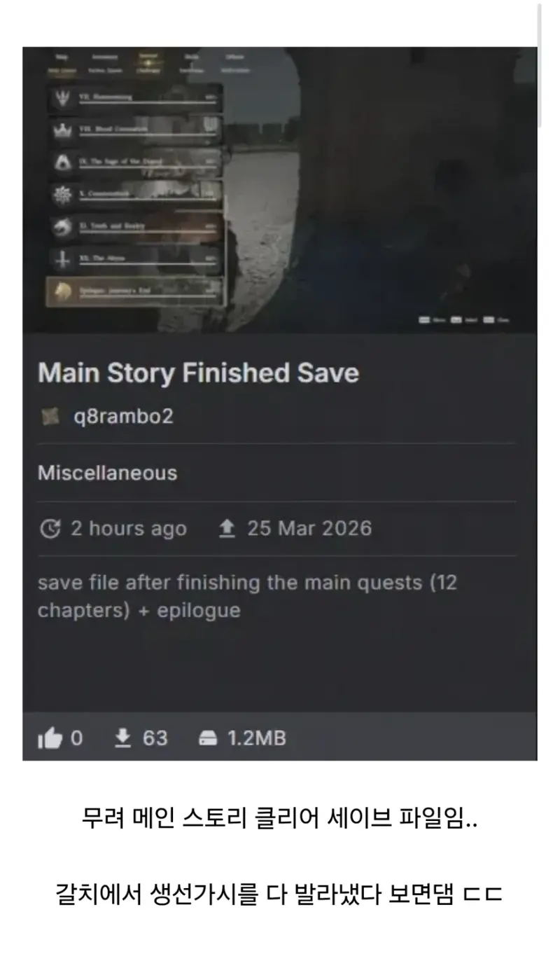Click the wolf icon of the Epilogue entry
This screenshot has width=560, height=961.
click(63, 291)
